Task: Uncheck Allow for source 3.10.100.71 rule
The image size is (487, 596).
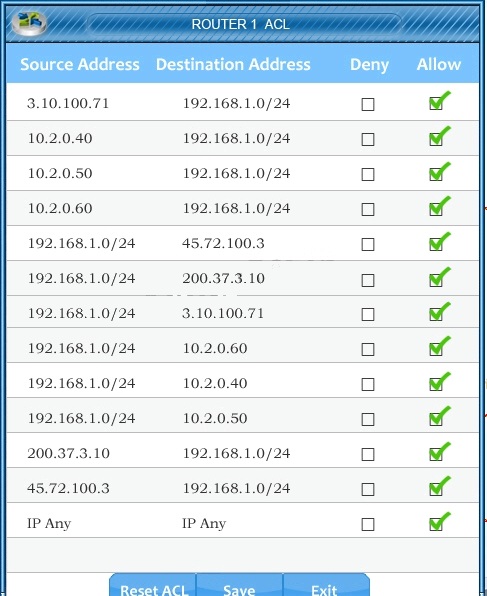Action: point(436,103)
